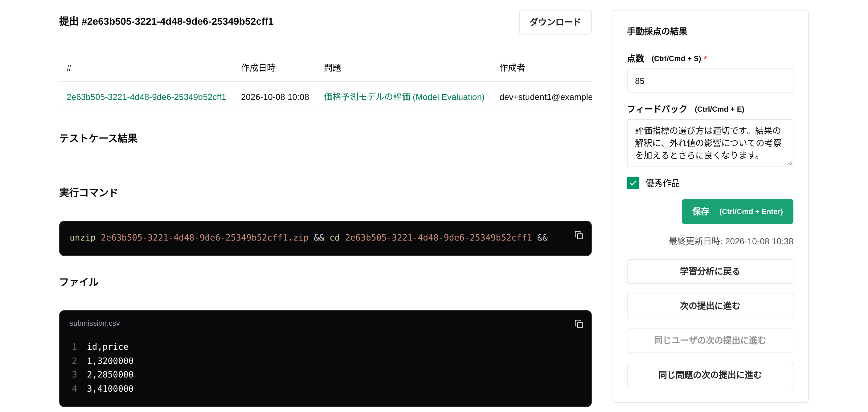The width and height of the screenshot is (868, 412).
Task: Click code line 3,4100000
Action: click(x=110, y=389)
